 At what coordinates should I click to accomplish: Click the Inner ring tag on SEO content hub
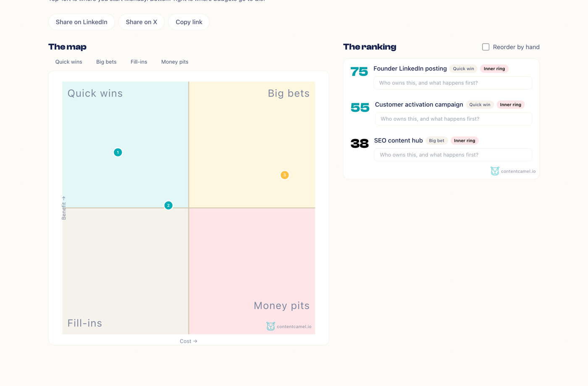click(465, 141)
